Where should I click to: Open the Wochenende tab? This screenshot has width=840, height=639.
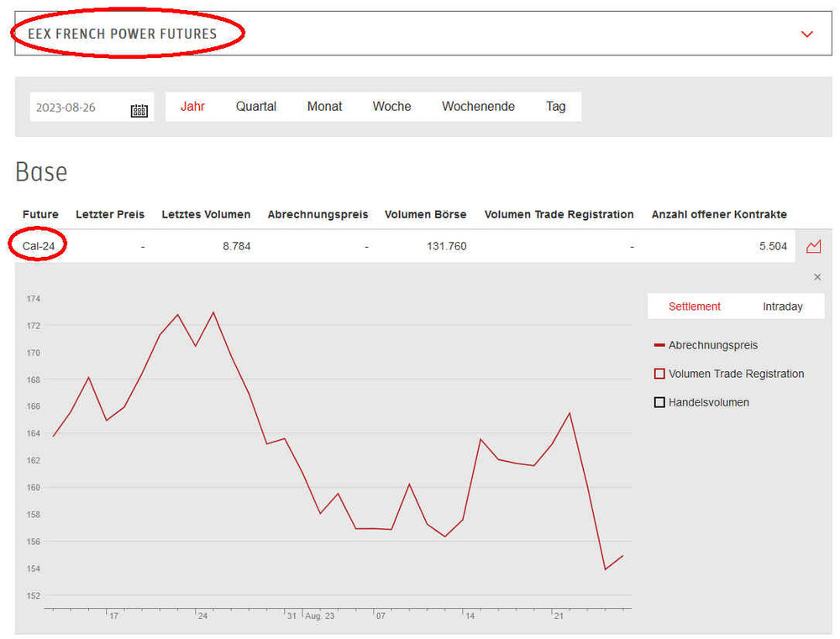coord(479,107)
